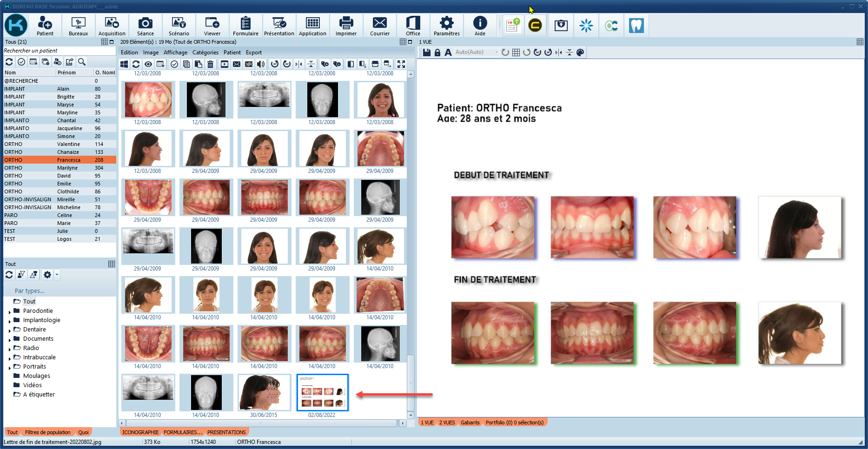Click Filtres de population button
Viewport: 868px width, 449px height.
(48, 432)
